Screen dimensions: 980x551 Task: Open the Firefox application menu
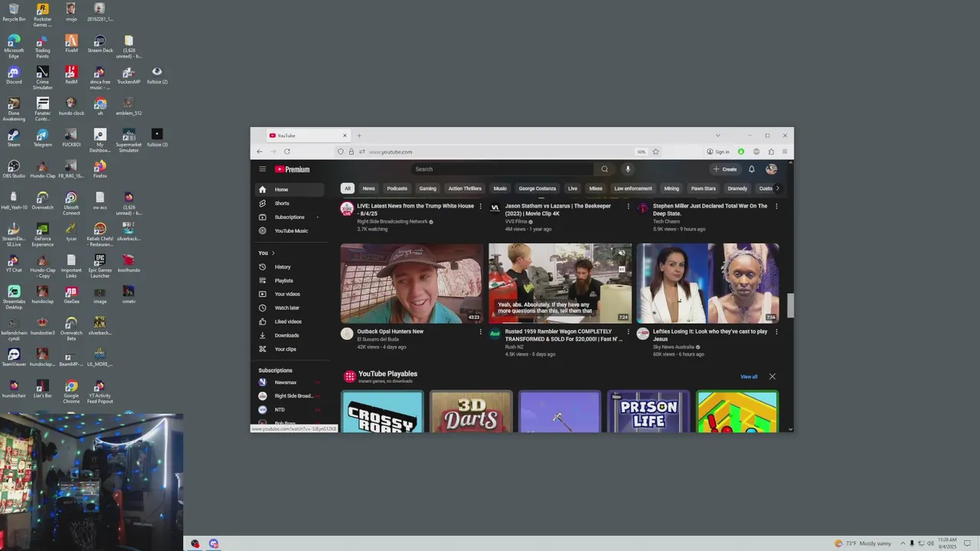785,152
